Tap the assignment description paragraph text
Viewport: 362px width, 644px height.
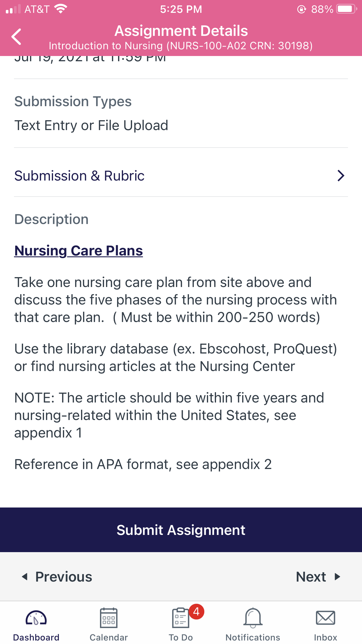176,300
